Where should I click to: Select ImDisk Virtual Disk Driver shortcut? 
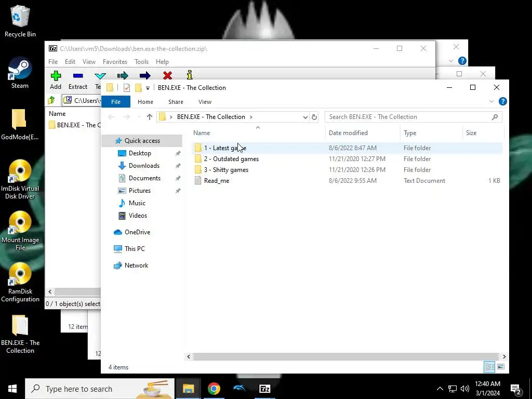20,179
